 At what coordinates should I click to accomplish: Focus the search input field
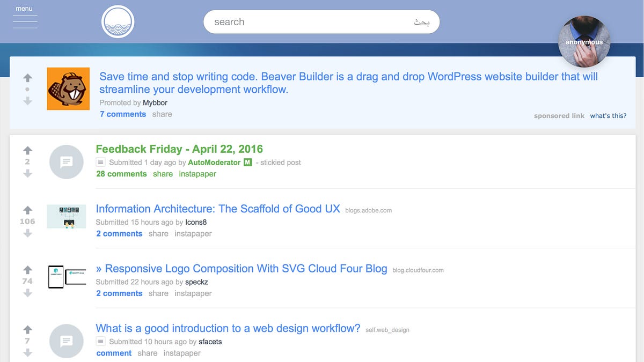tap(321, 22)
